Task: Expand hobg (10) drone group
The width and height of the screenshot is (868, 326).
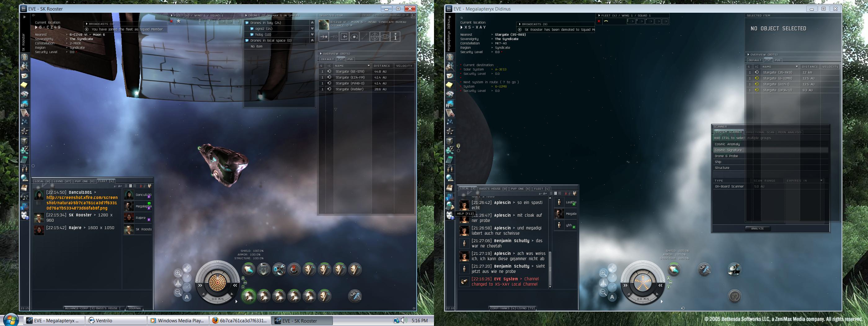Action: tap(312, 34)
